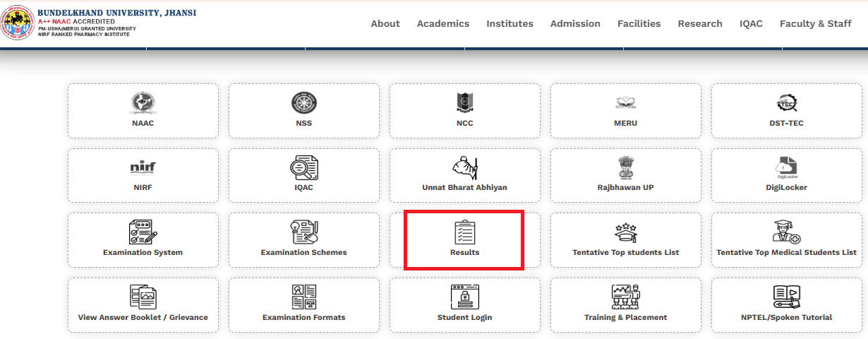
Task: Click the NCC label text
Action: (465, 123)
